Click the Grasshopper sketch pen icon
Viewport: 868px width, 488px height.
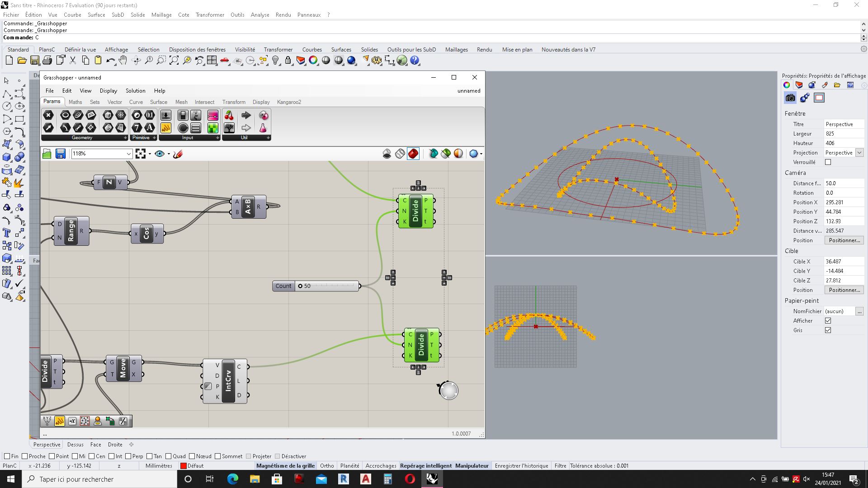pos(178,154)
